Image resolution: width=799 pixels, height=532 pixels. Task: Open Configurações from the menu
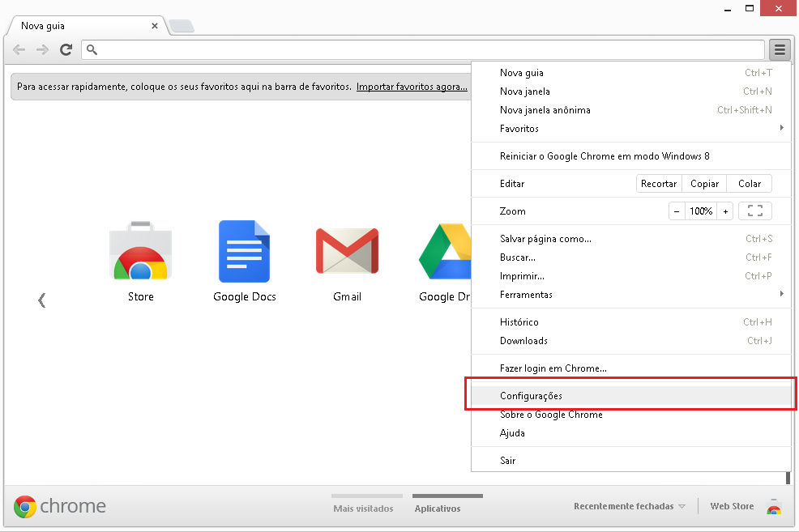coord(630,396)
